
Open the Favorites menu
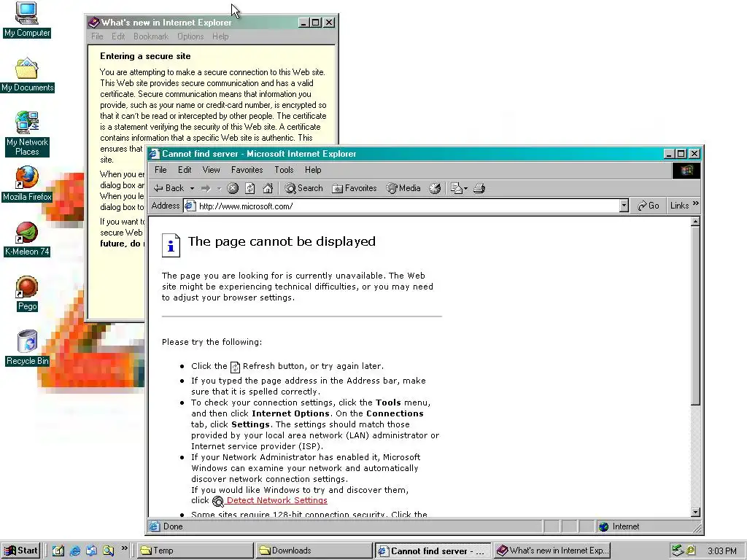pos(247,169)
